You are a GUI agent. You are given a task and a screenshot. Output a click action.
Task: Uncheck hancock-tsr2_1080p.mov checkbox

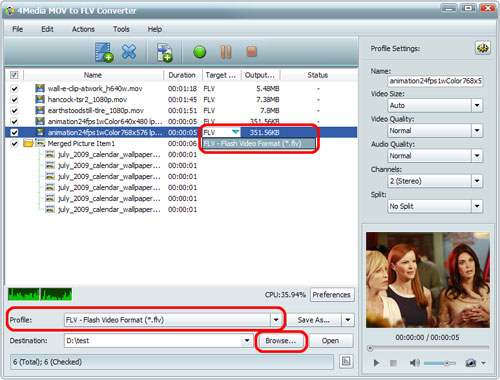tap(14, 100)
